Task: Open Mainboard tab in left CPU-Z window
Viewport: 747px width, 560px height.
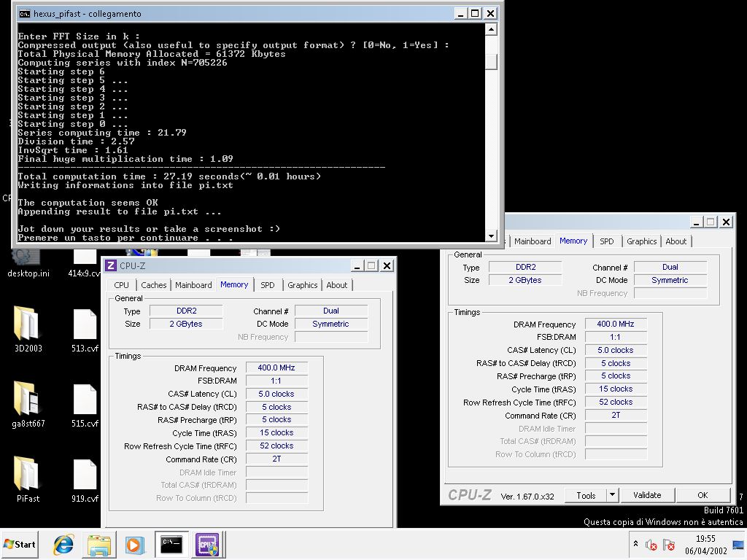Action: [x=193, y=285]
